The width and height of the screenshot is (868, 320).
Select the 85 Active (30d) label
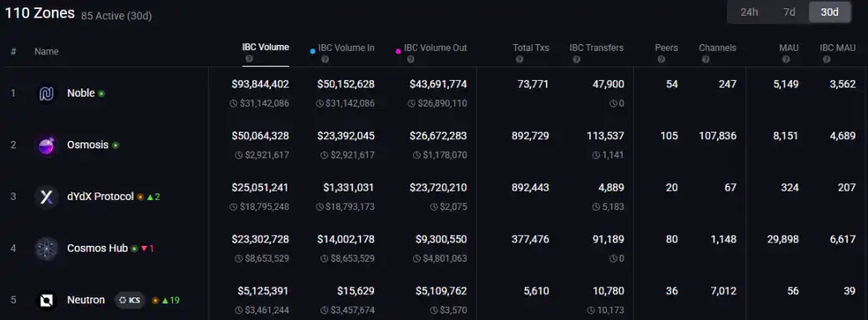click(116, 16)
